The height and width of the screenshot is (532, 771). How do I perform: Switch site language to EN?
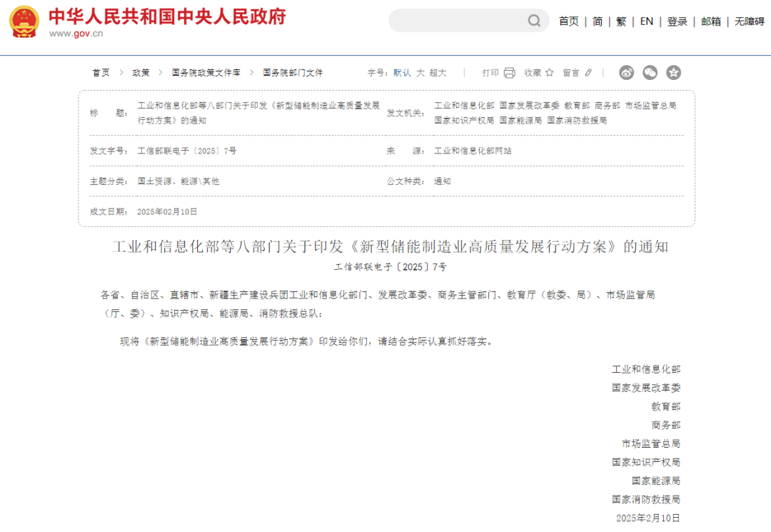[645, 21]
